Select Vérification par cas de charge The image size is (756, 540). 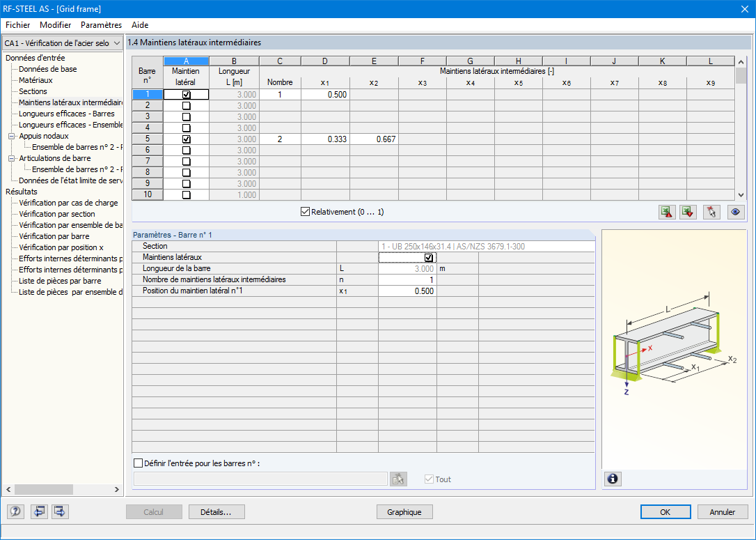pos(68,203)
